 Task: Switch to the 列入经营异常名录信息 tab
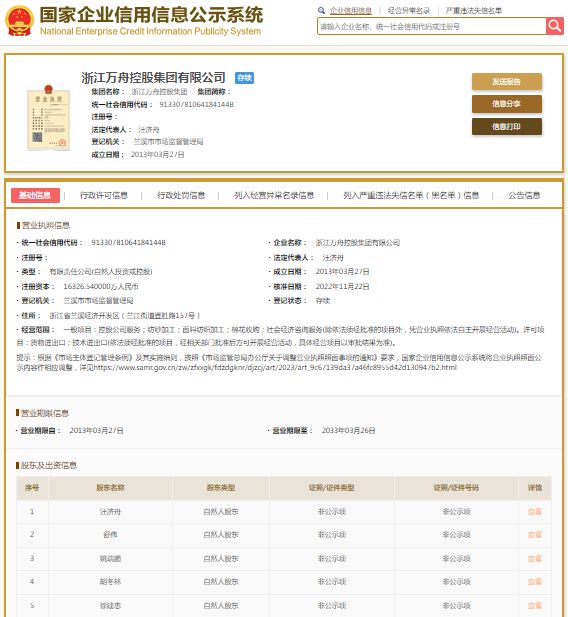click(x=274, y=195)
